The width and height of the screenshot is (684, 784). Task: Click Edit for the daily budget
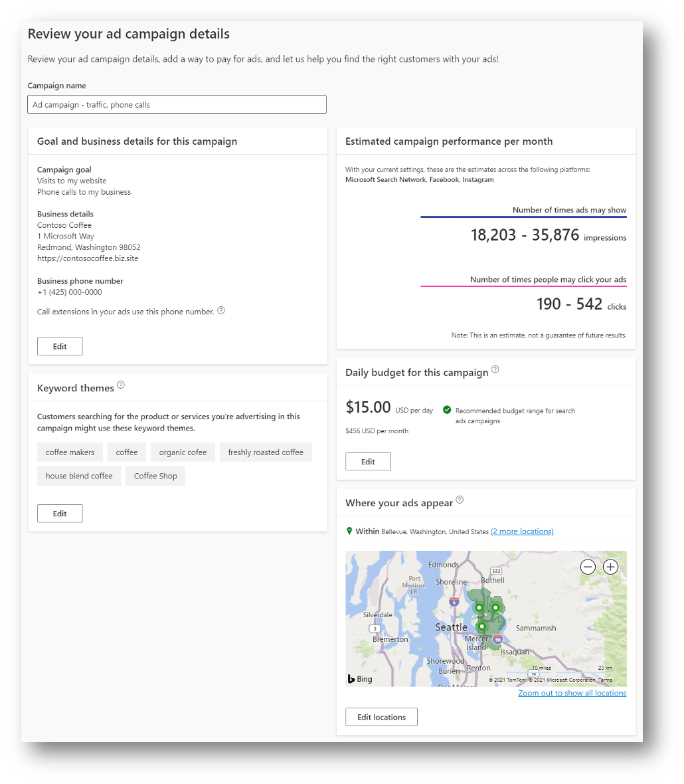(368, 461)
